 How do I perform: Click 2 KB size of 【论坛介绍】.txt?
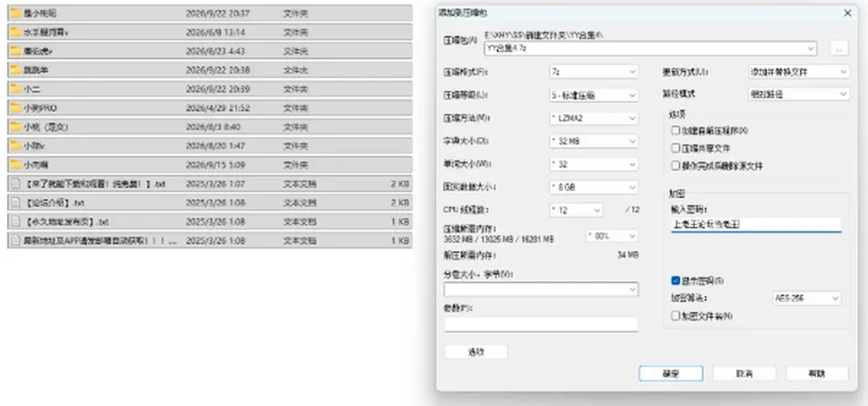click(400, 203)
